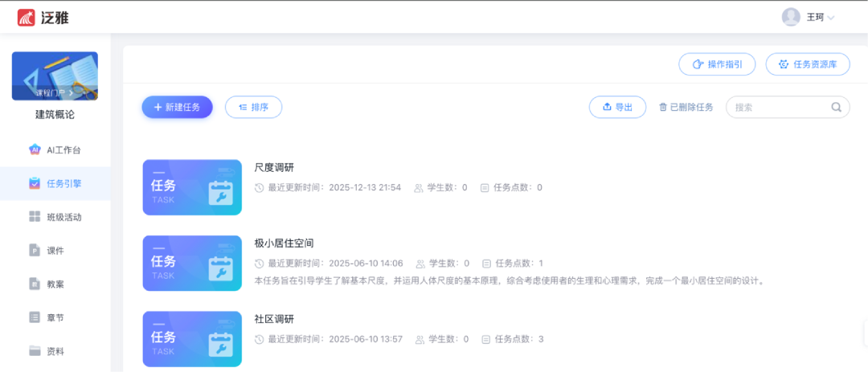This screenshot has width=868, height=372.
Task: Click the 任务引擎 sidebar icon
Action: click(x=35, y=183)
